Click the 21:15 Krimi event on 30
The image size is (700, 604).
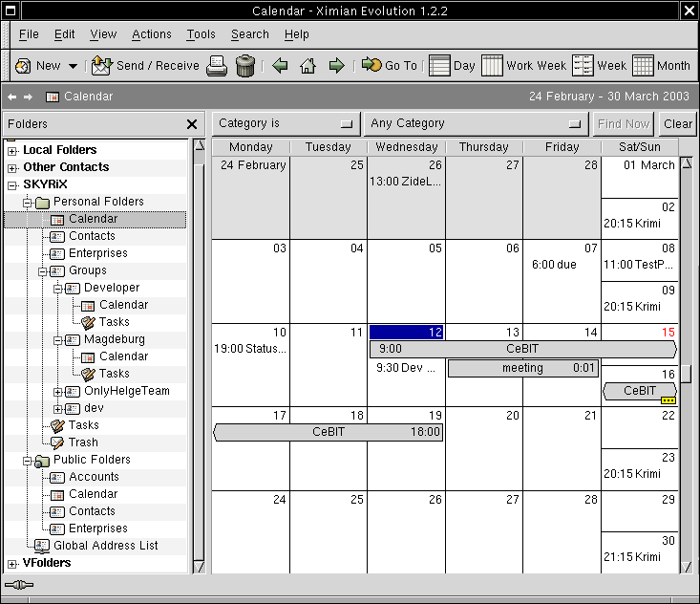pyautogui.click(x=631, y=556)
